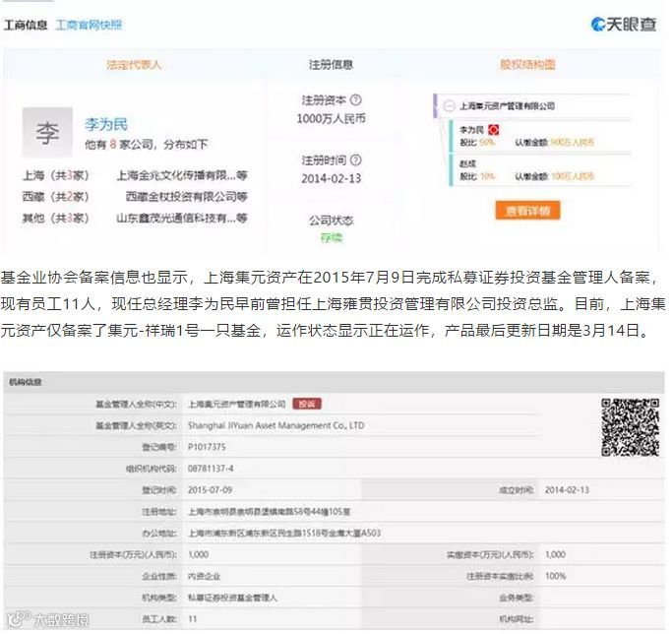Click the 工商信息 heading
Image resolution: width=672 pixels, height=634 pixels.
(26, 25)
